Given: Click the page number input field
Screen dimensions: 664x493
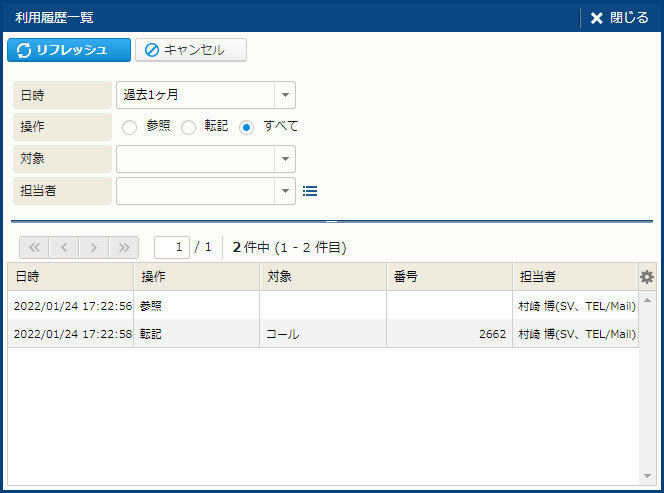Looking at the screenshot, I should tap(172, 247).
